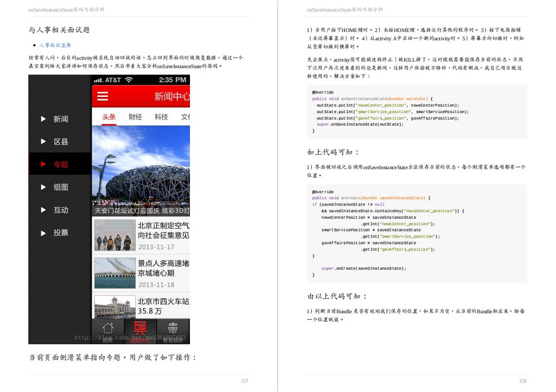Image resolution: width=556 pixels, height=392 pixels.
Task: Click the red arrow next to 专题
Action: (x=43, y=164)
